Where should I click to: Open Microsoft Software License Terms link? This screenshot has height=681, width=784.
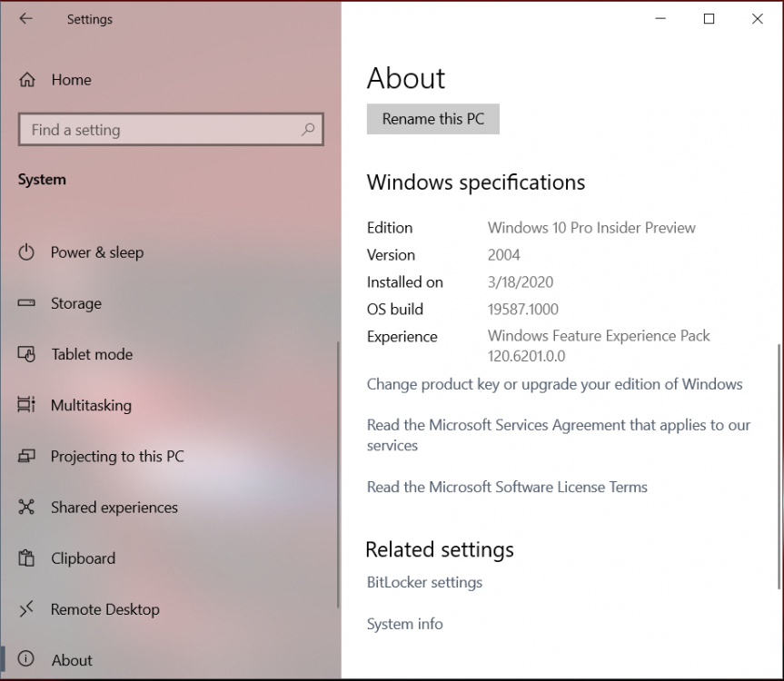[507, 487]
